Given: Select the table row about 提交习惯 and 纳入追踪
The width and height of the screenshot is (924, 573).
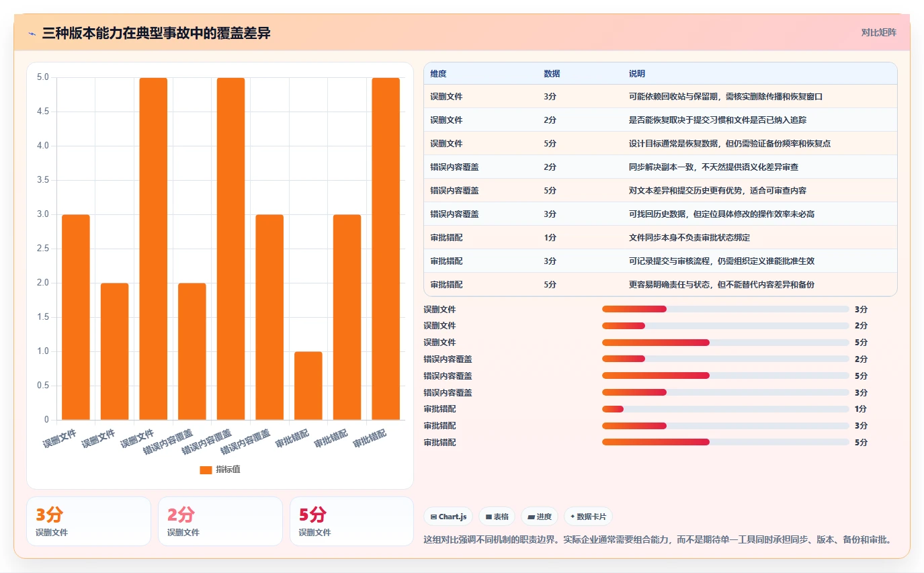Looking at the screenshot, I should [661, 120].
